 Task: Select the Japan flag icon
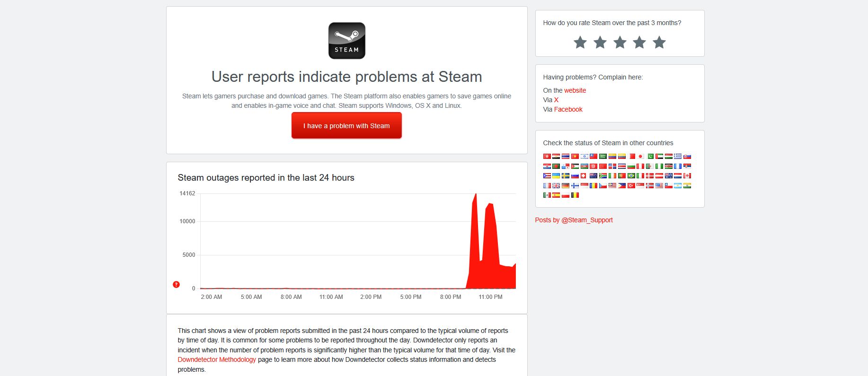point(640,156)
